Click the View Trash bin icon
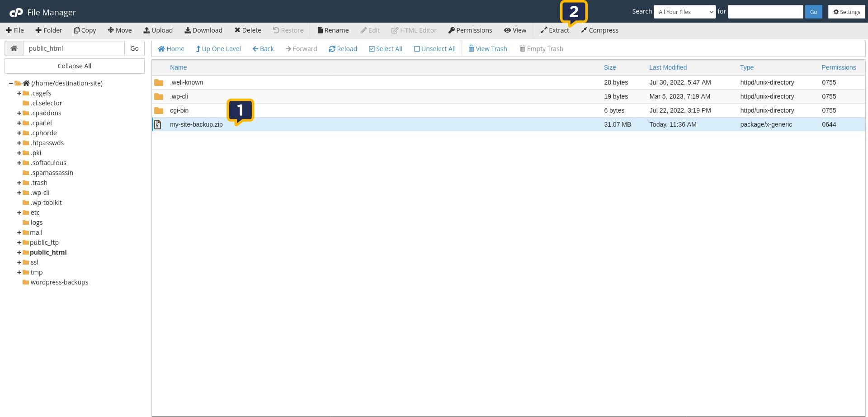868x417 pixels. 471,49
